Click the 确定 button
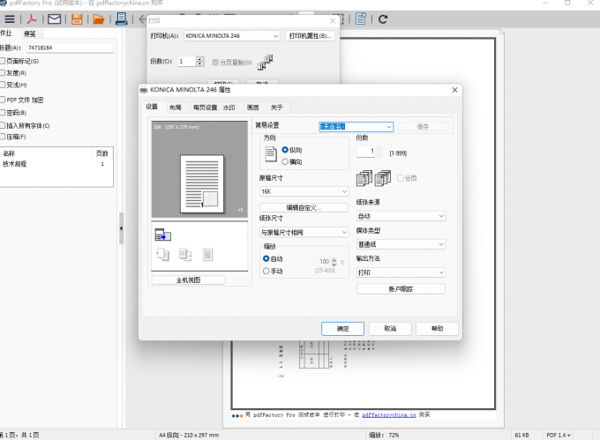The image size is (600, 440). pyautogui.click(x=343, y=328)
